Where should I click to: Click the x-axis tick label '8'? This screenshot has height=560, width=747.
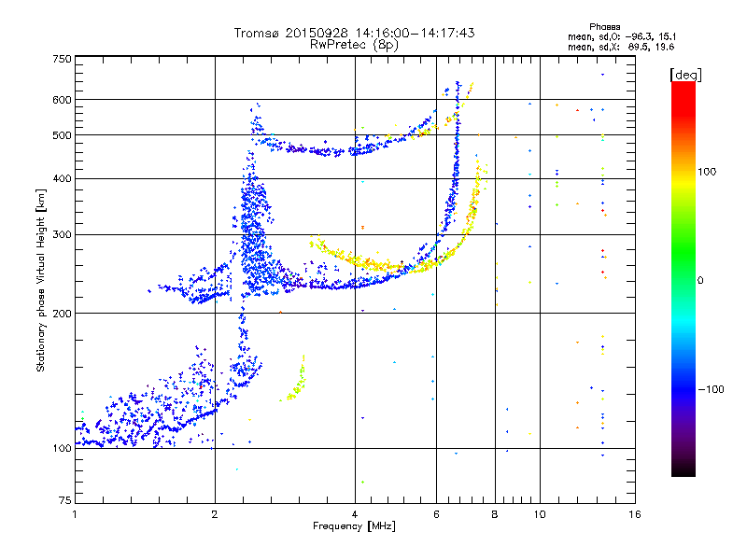click(x=495, y=514)
